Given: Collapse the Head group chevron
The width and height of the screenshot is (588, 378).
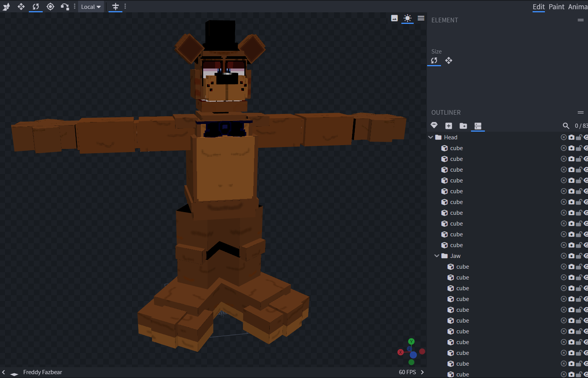Looking at the screenshot, I should (431, 137).
